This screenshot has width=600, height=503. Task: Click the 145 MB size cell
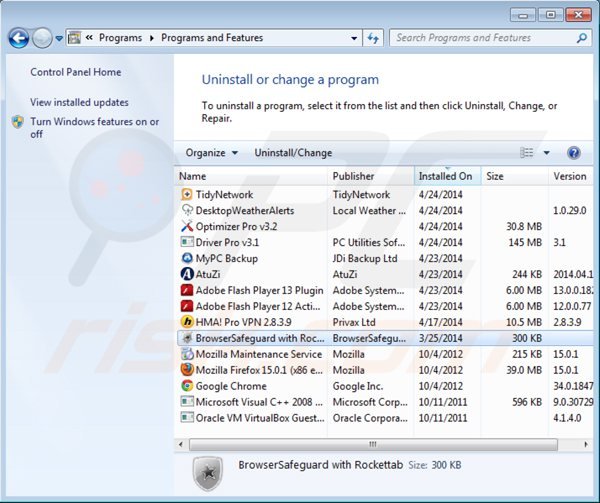click(x=525, y=243)
